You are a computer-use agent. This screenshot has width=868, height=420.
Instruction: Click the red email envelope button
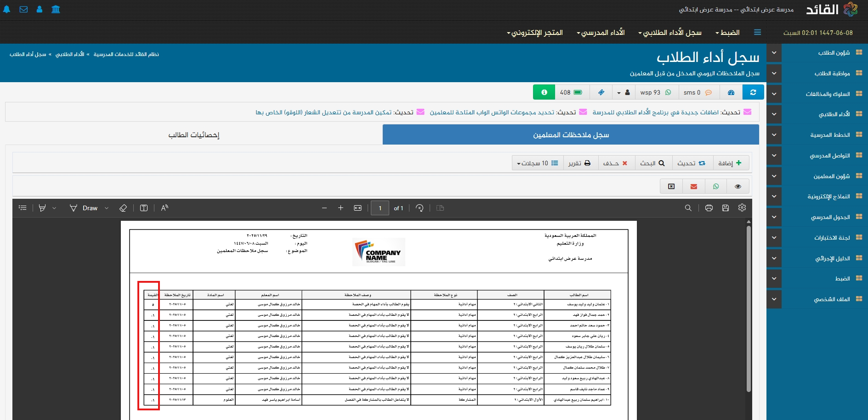coord(694,186)
